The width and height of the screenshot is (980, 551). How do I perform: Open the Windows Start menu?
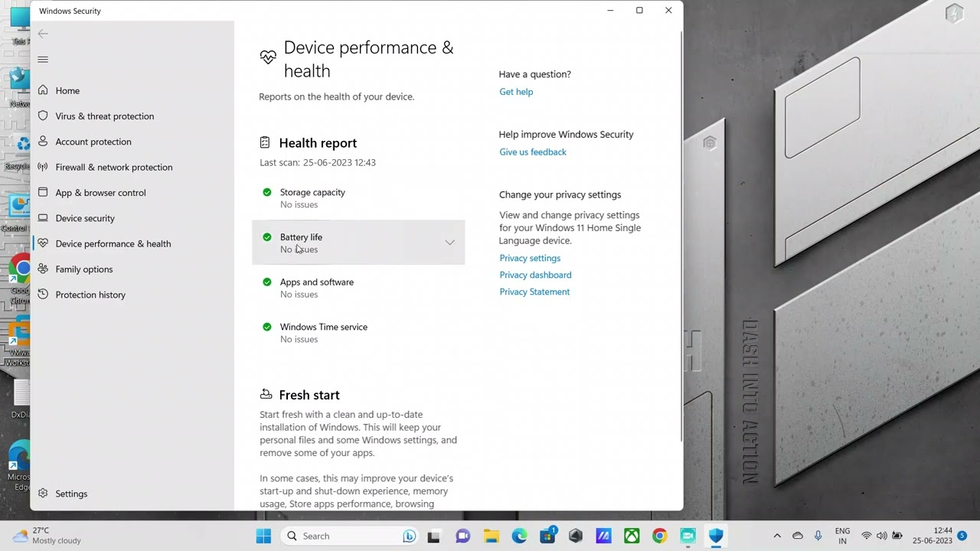click(263, 536)
